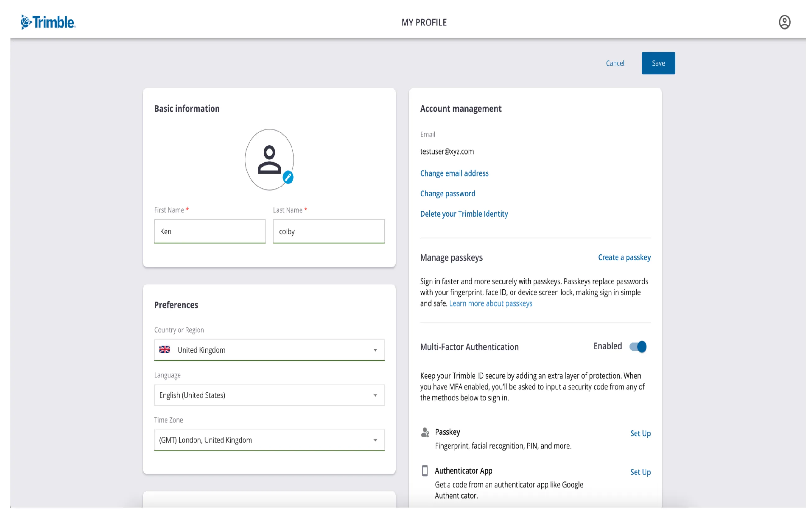Click the Authenticator App phone icon
The image size is (812, 513).
[425, 471]
